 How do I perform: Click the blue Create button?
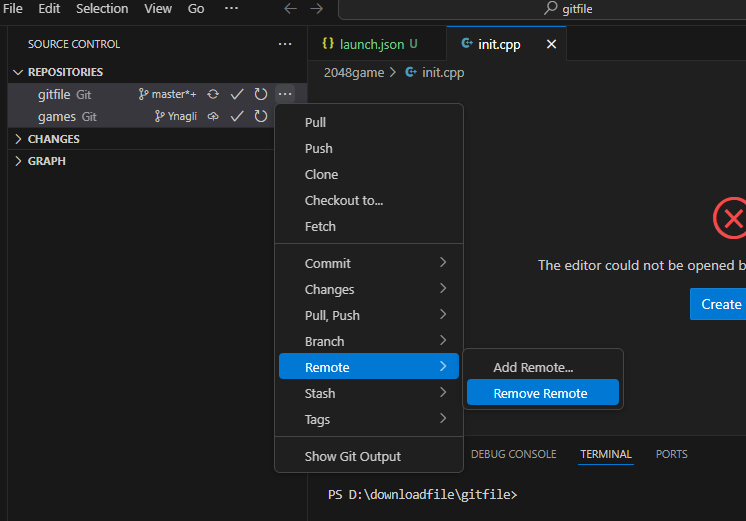coord(718,304)
